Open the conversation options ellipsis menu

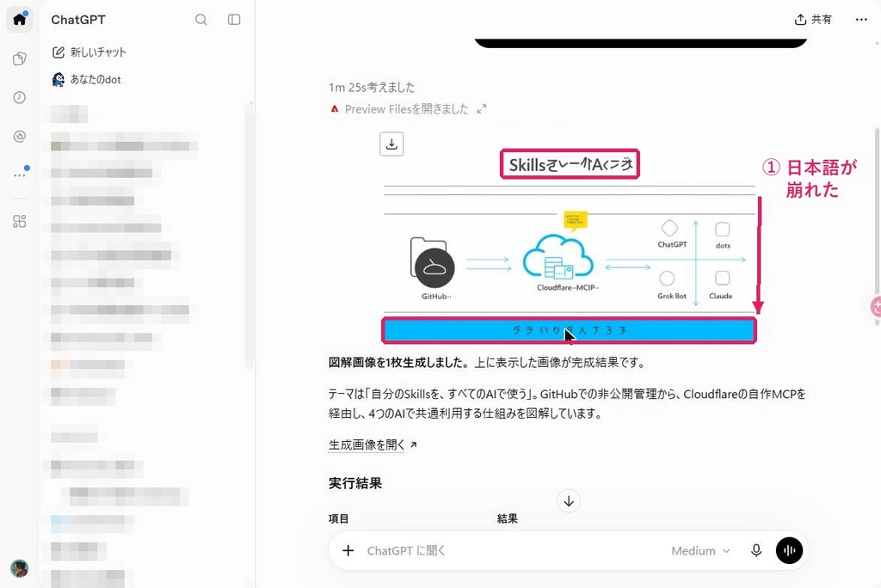click(x=861, y=20)
